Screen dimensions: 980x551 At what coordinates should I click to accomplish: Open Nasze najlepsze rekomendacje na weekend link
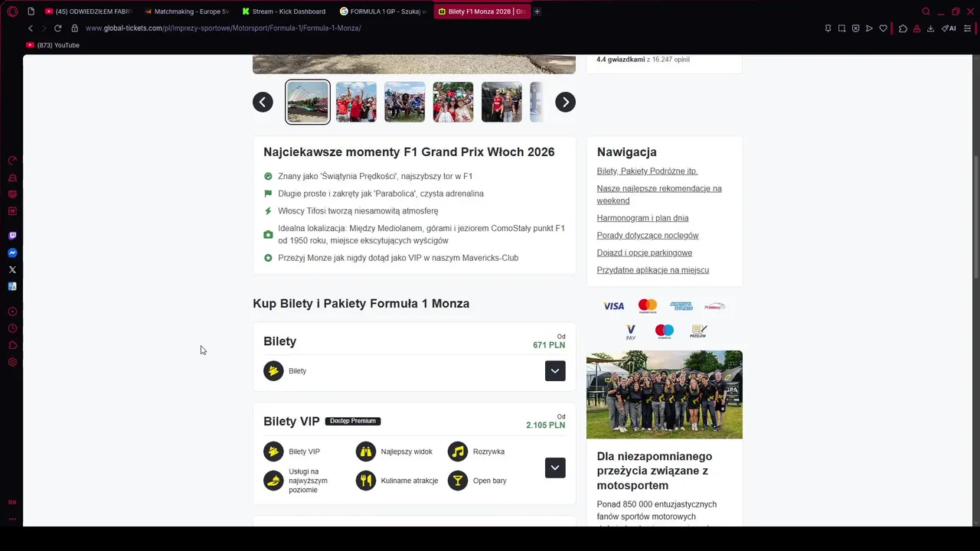(659, 194)
